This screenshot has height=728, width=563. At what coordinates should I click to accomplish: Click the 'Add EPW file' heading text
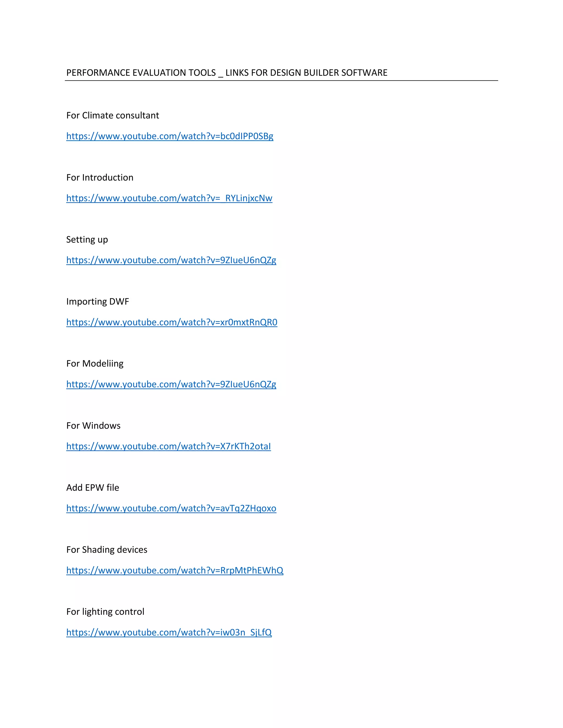coord(92,488)
